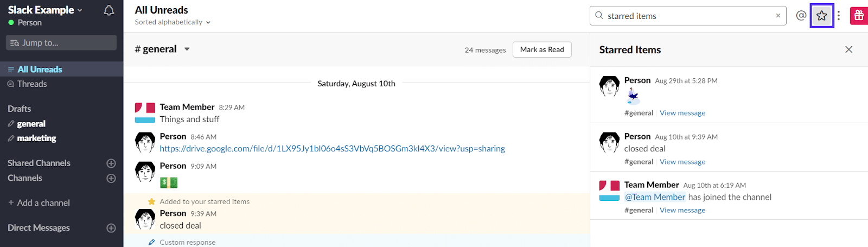The image size is (868, 247).
Task: Select All Unreads in the sidebar
Action: click(40, 69)
